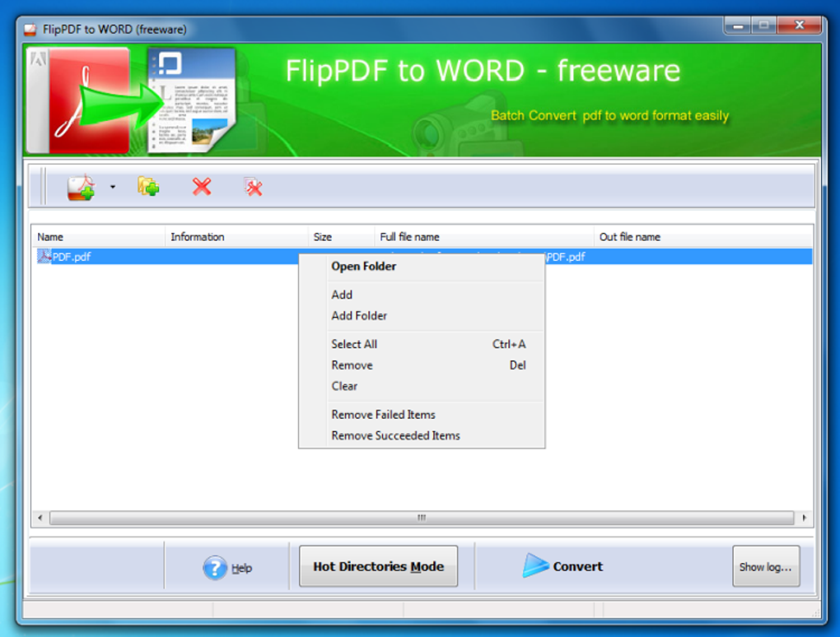Start conversion with the Convert button
This screenshot has height=637, width=840.
(562, 566)
